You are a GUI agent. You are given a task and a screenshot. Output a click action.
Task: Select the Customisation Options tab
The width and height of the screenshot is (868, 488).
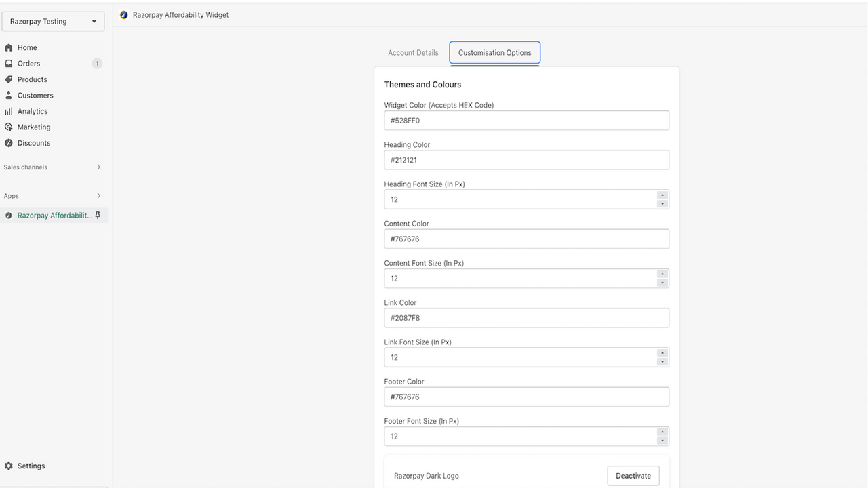click(494, 52)
